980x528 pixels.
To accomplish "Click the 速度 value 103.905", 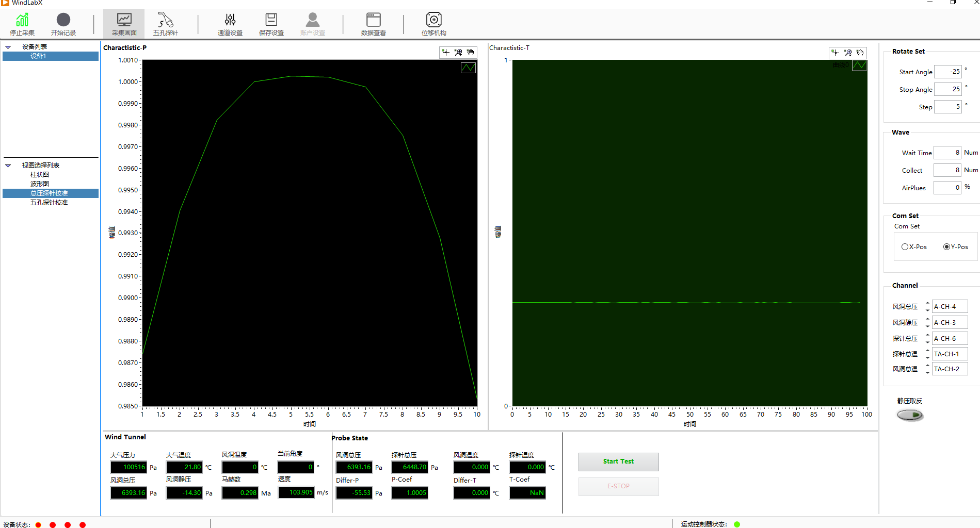I will coord(296,492).
